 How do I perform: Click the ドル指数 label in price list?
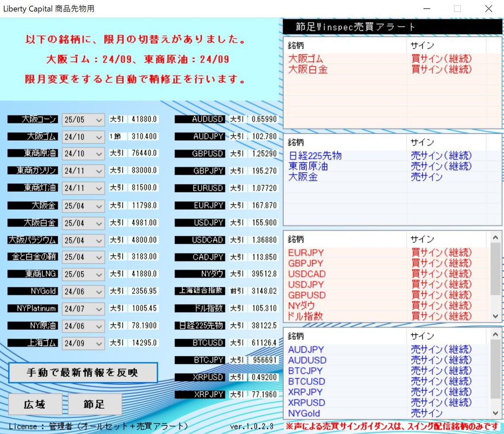200,308
